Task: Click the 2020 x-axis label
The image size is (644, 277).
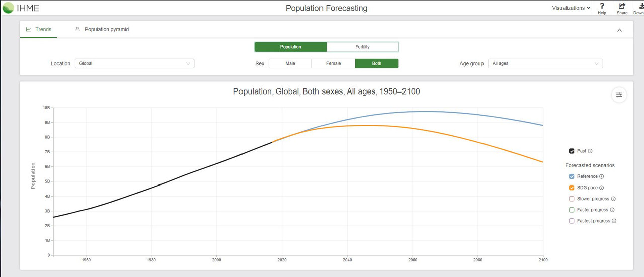Action: (x=282, y=260)
